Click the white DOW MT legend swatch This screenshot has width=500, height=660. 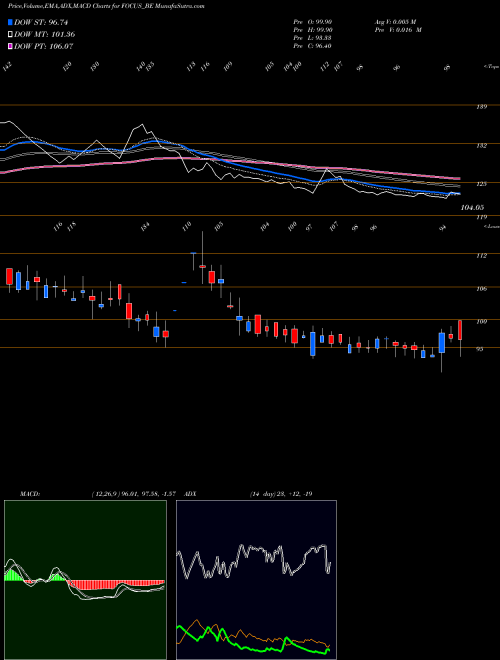pos(10,34)
